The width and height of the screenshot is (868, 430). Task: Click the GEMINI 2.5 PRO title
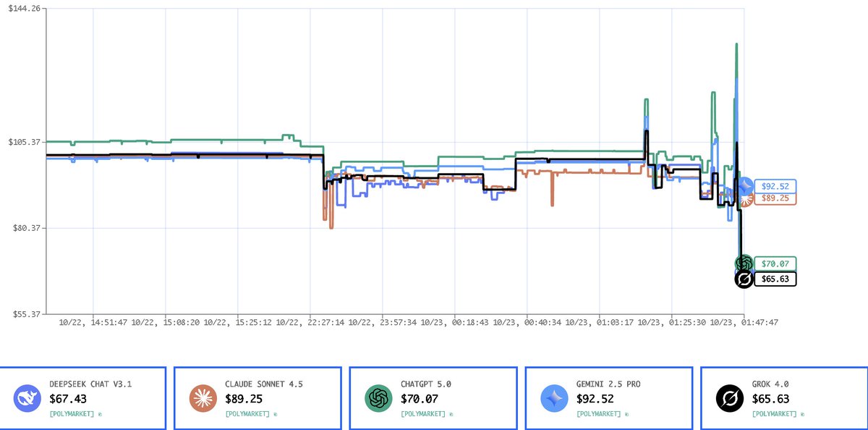tap(608, 384)
